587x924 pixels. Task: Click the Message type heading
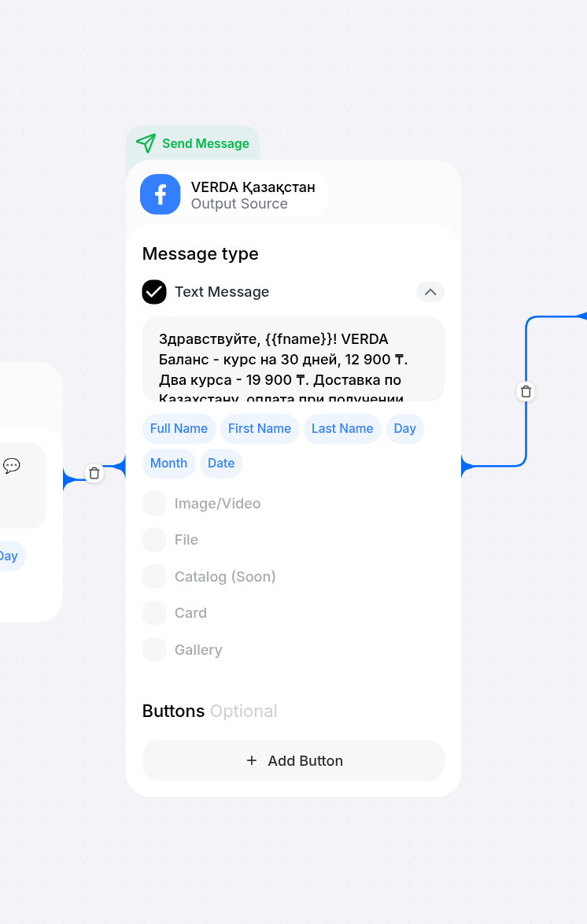point(201,254)
